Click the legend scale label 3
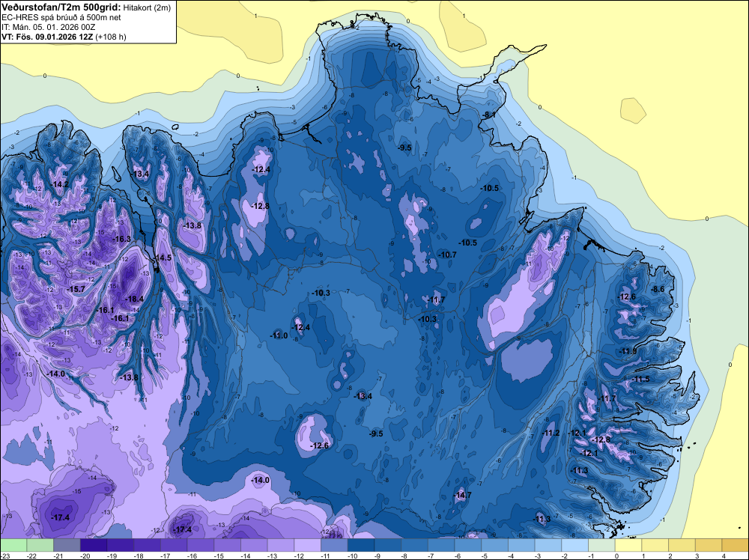The width and height of the screenshot is (749, 560). (697, 556)
